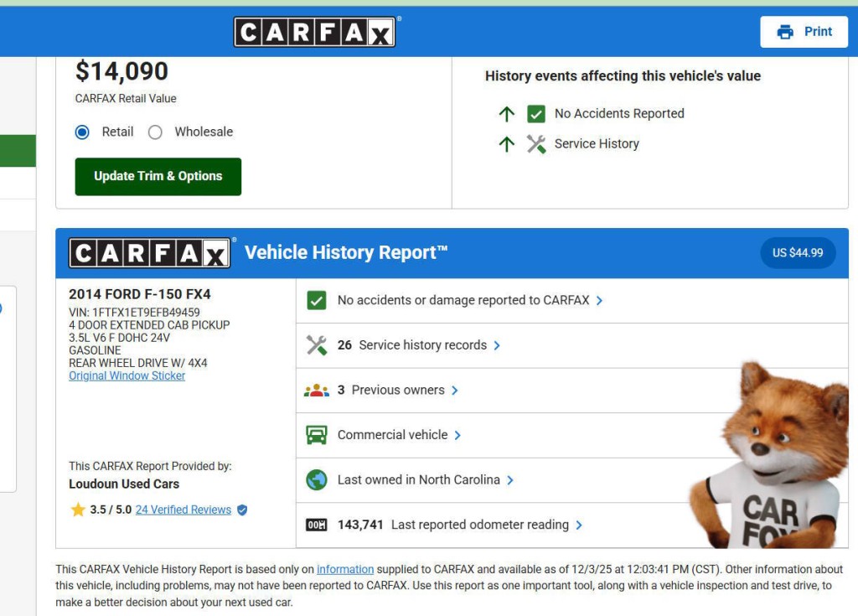This screenshot has height=616, width=858.
Task: Select the Wholesale radio button
Action: pos(154,132)
